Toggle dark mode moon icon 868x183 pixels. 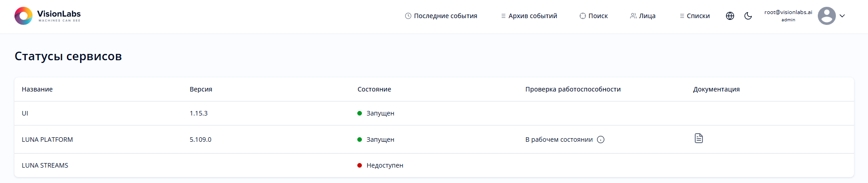pos(748,16)
